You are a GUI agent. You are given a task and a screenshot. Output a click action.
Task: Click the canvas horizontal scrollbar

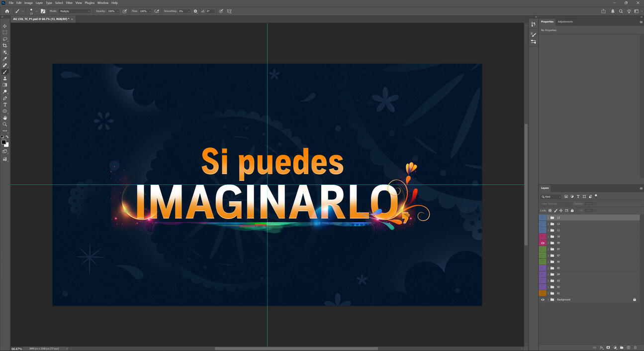(296, 349)
